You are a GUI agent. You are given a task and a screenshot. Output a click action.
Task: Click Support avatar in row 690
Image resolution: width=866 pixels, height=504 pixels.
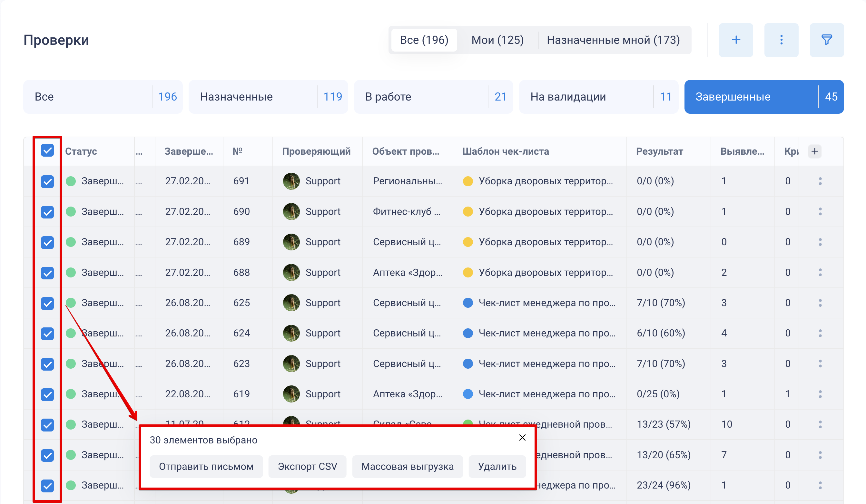(291, 211)
